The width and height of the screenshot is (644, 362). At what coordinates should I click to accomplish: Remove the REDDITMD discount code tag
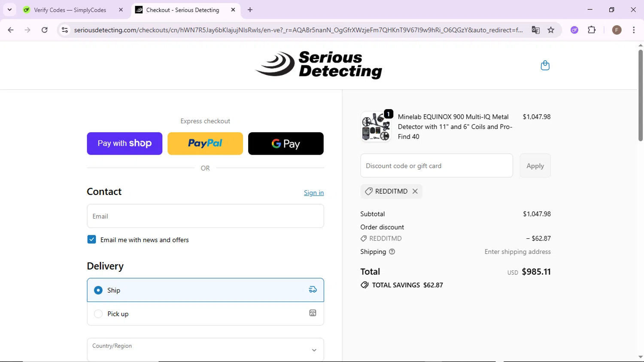point(415,192)
